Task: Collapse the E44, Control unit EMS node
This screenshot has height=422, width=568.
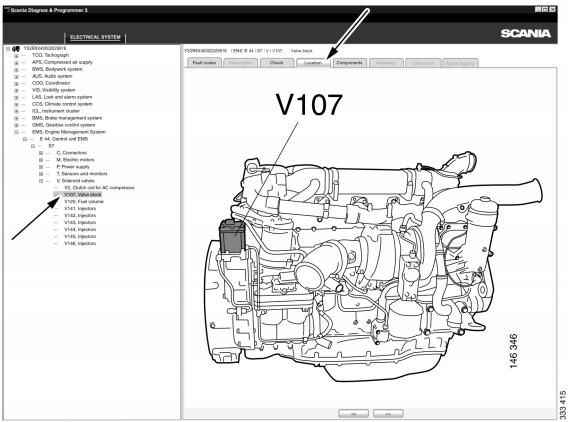Action: click(25, 139)
